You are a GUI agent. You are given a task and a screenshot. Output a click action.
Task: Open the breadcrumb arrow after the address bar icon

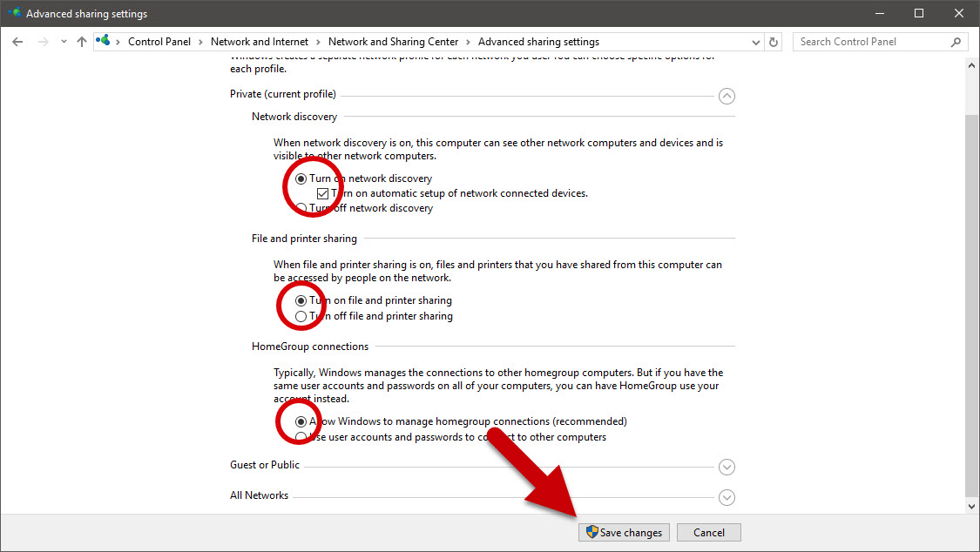[118, 42]
